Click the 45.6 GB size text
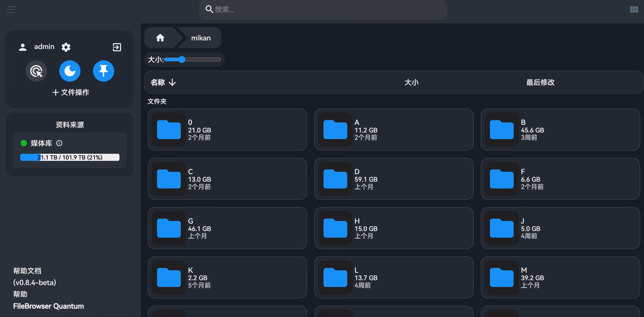Viewport: 644px width, 317px height. 532,130
